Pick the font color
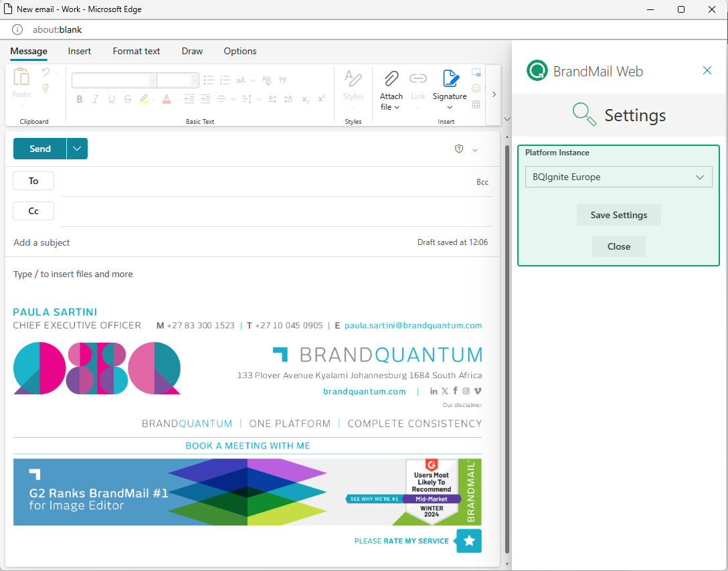The width and height of the screenshot is (728, 571). pos(166,99)
